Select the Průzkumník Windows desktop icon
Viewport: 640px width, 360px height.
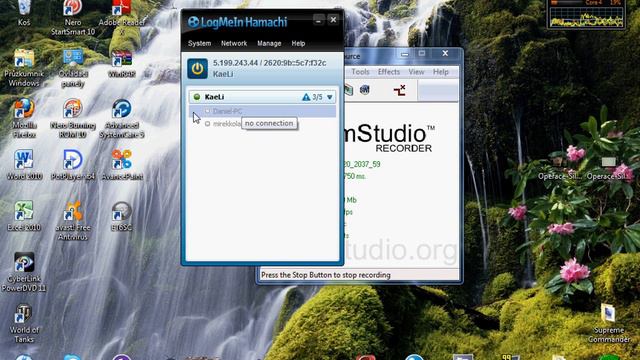point(24,68)
